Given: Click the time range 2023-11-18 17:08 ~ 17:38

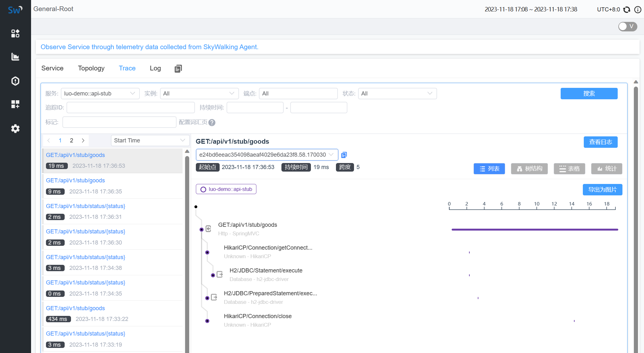Looking at the screenshot, I should pos(531,10).
